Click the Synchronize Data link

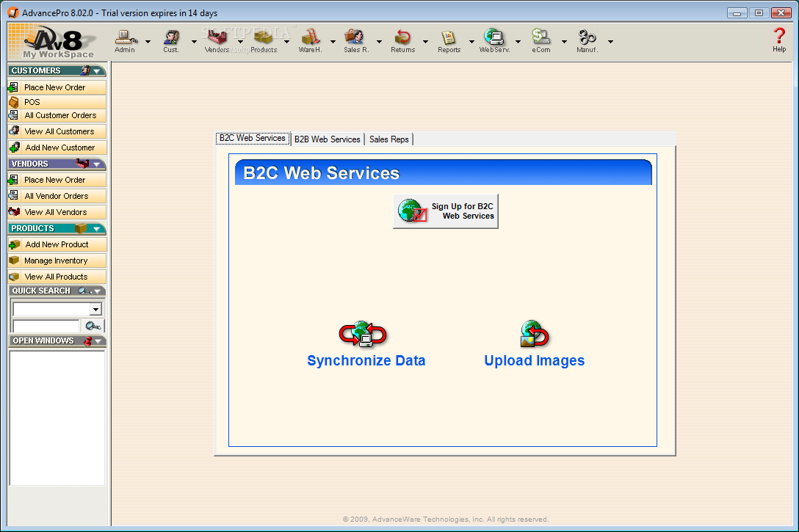pyautogui.click(x=366, y=360)
